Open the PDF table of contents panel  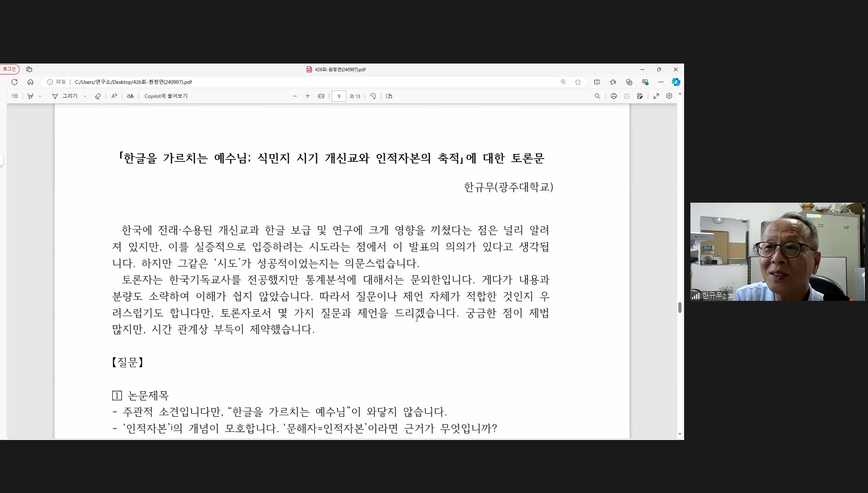coord(15,96)
